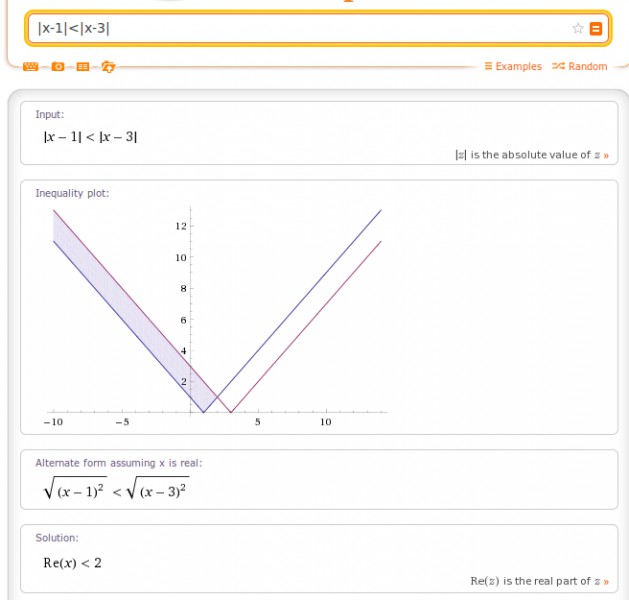Image resolution: width=629 pixels, height=600 pixels.
Task: Select the rendered input expression |x − 1| < |x − 3|
Action: click(x=83, y=136)
